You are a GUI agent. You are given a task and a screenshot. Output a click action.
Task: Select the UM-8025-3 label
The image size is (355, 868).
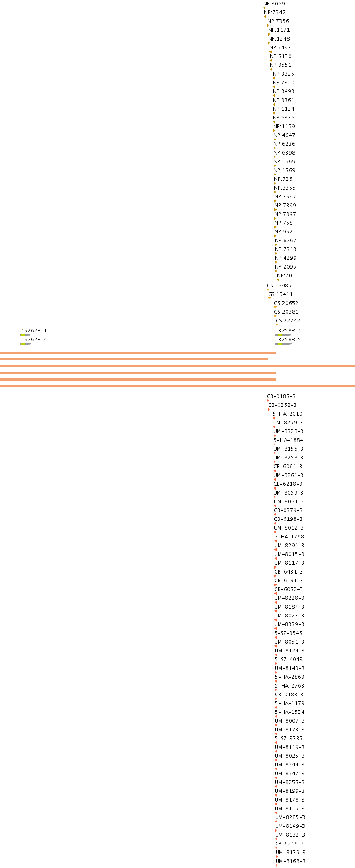click(290, 756)
